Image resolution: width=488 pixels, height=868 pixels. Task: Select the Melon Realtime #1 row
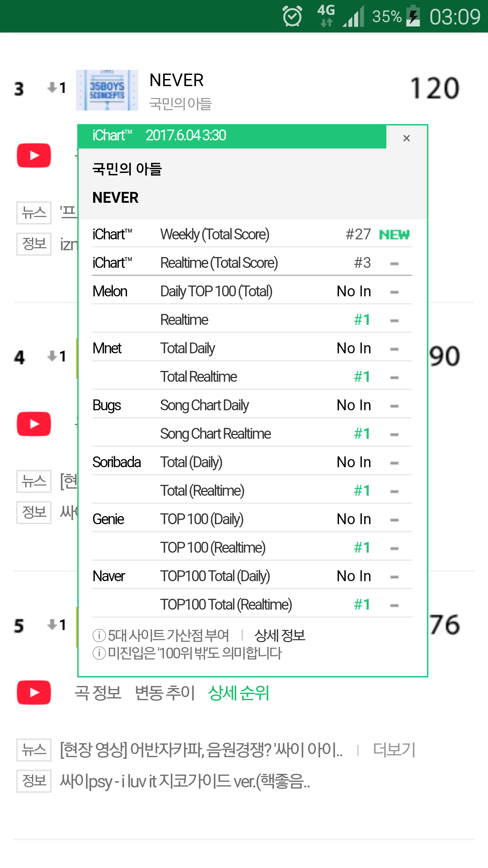coord(252,320)
